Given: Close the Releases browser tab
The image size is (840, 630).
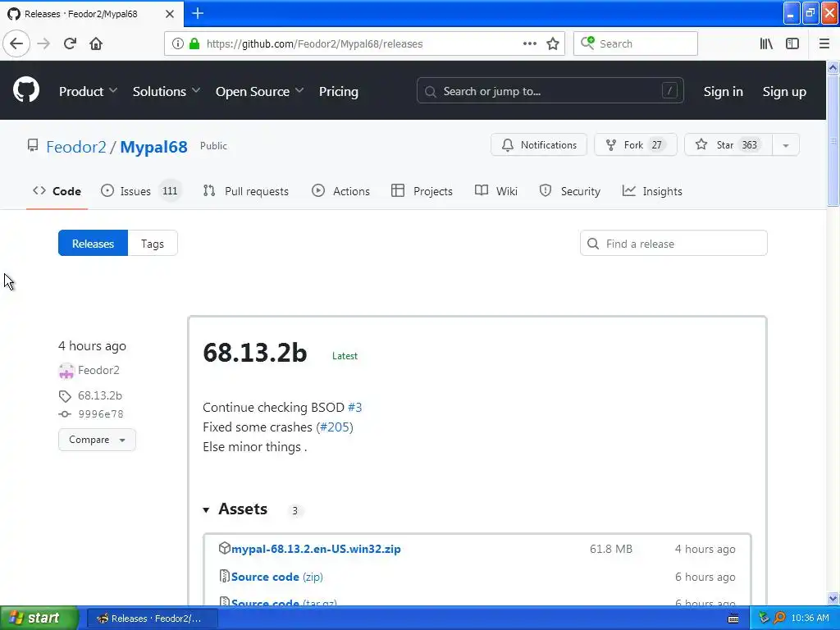Looking at the screenshot, I should (169, 14).
